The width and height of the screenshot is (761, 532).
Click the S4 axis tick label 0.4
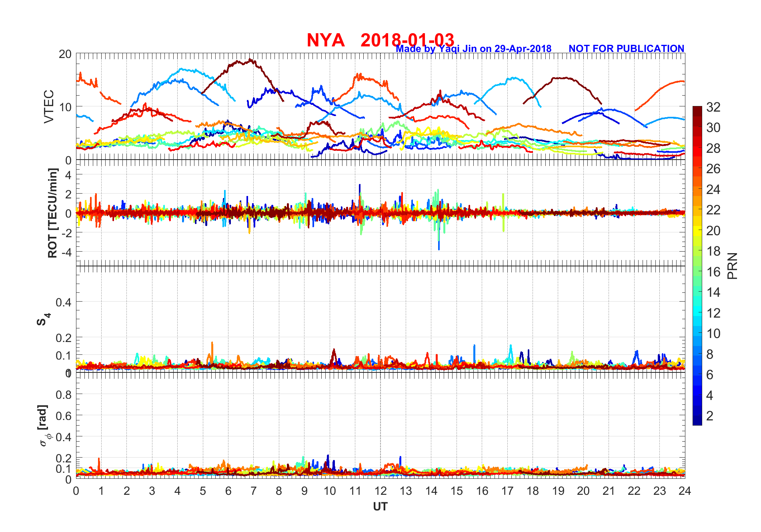tap(64, 302)
